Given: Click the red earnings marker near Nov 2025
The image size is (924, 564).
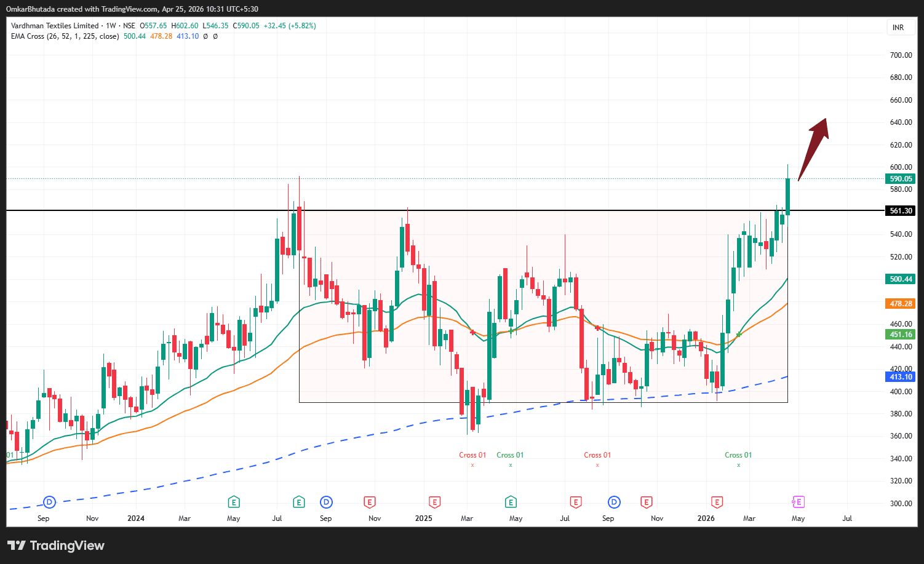Looking at the screenshot, I should pos(646,502).
